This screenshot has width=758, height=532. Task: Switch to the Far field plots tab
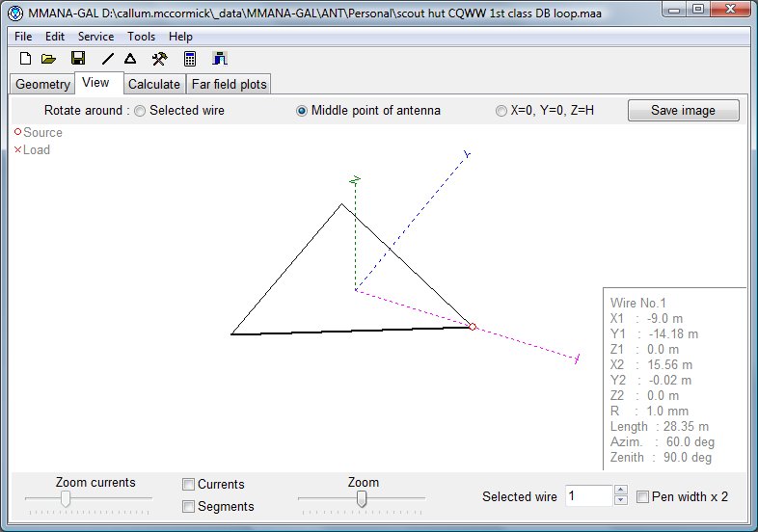[230, 85]
